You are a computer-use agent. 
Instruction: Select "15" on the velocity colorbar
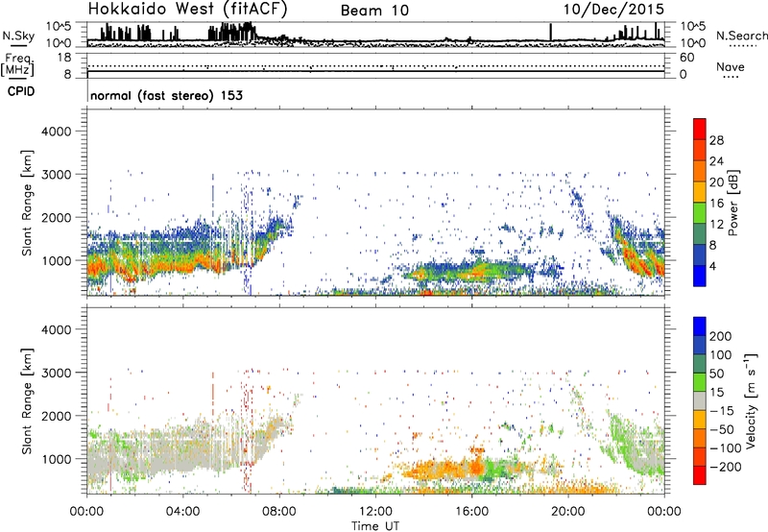click(716, 393)
